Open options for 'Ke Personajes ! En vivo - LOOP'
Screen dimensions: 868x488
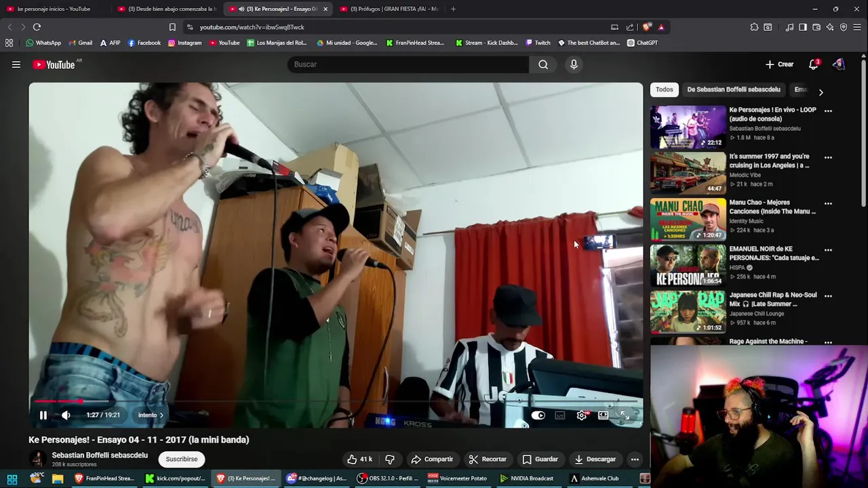[828, 111]
